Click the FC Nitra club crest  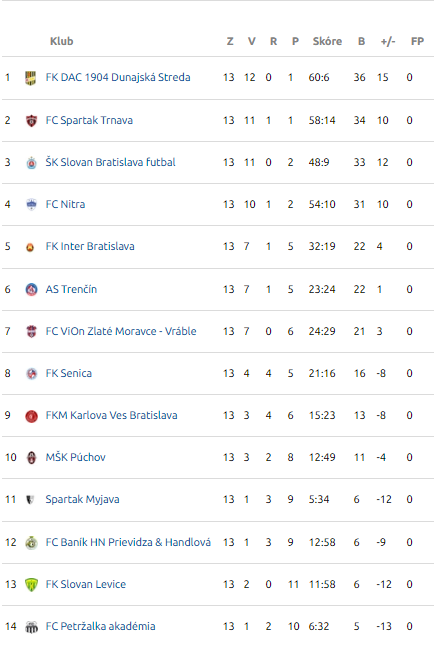pyautogui.click(x=31, y=204)
